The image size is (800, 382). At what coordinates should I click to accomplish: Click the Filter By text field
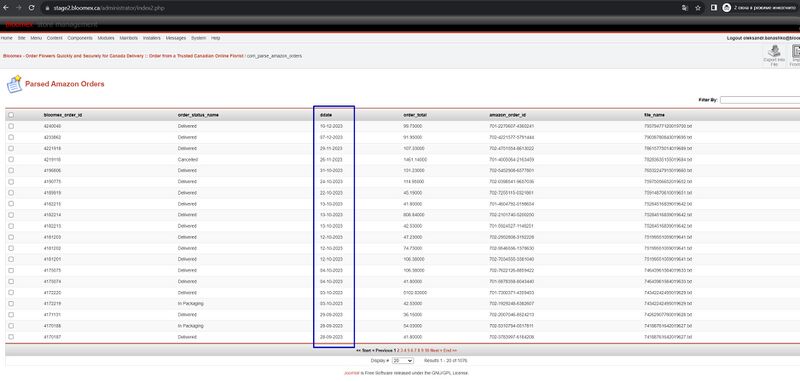[760, 100]
